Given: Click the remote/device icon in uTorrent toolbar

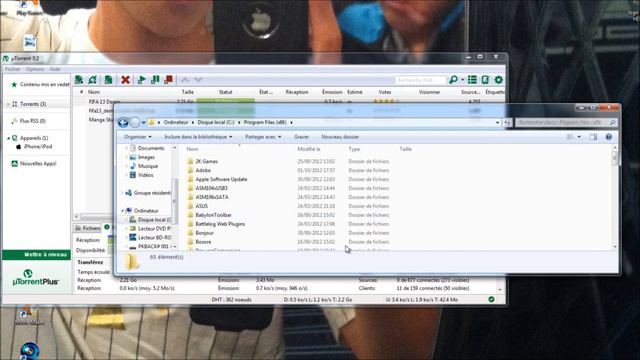Looking at the screenshot, I should pyautogui.click(x=485, y=80).
